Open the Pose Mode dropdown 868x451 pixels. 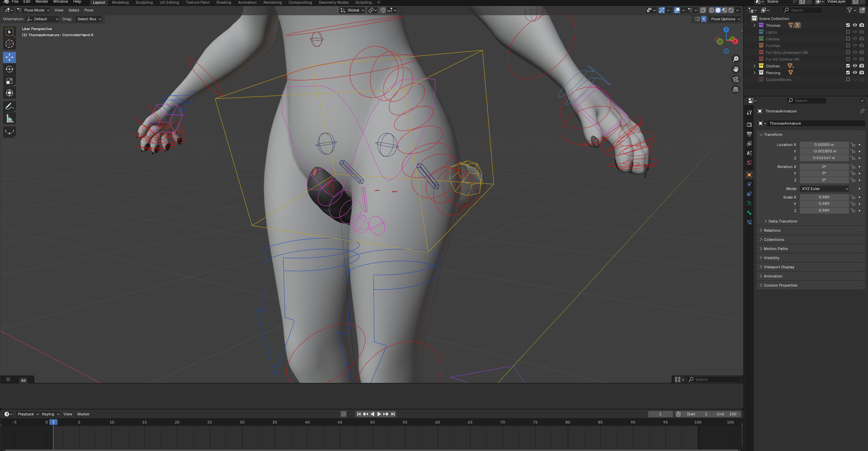pos(34,10)
